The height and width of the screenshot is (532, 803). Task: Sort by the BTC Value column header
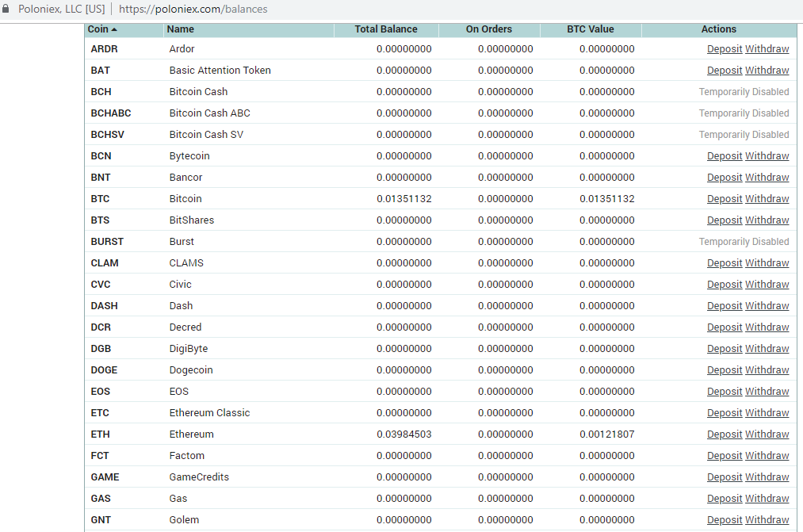[590, 29]
